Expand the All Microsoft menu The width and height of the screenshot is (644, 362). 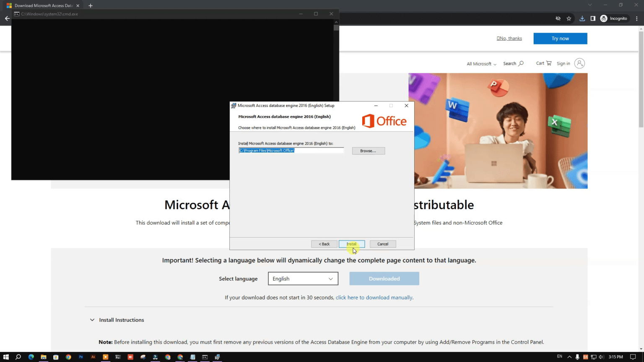click(481, 64)
